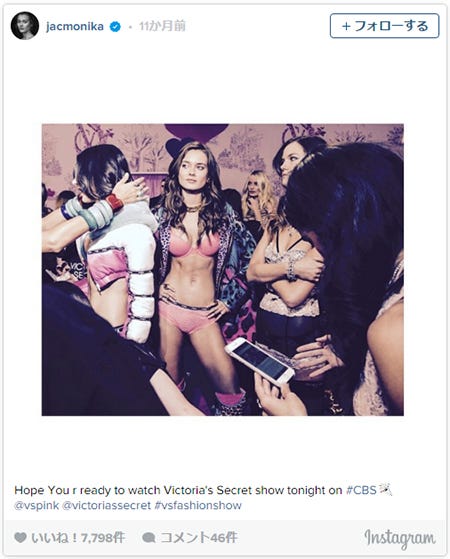The width and height of the screenshot is (450, 559).
Task: Click the フォローする follow button
Action: 384,26
